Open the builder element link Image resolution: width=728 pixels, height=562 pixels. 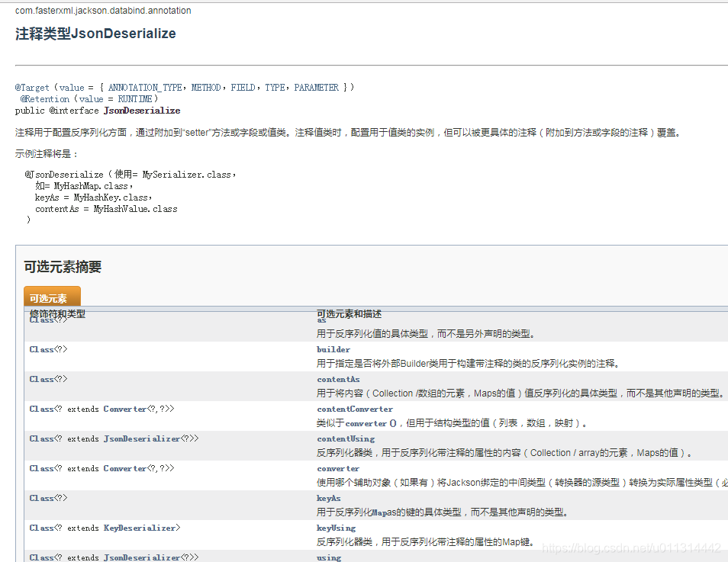coord(333,349)
